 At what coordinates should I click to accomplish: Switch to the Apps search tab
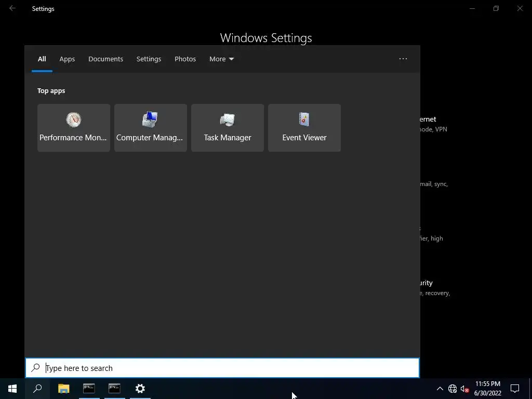point(67,59)
